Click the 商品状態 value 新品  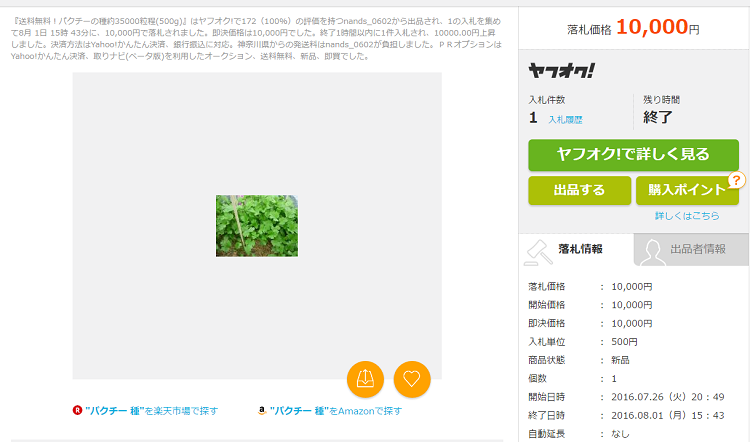(620, 360)
